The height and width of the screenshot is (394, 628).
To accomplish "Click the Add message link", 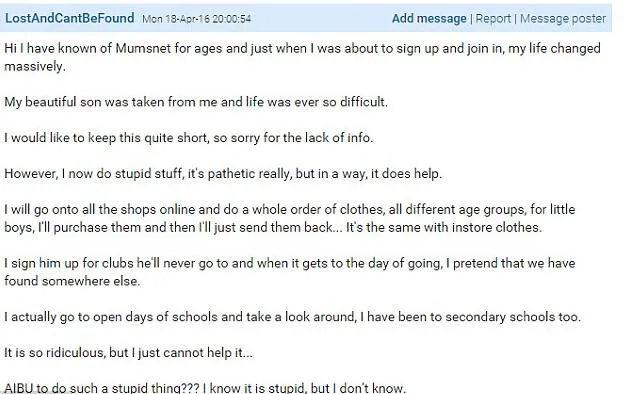I will 429,18.
